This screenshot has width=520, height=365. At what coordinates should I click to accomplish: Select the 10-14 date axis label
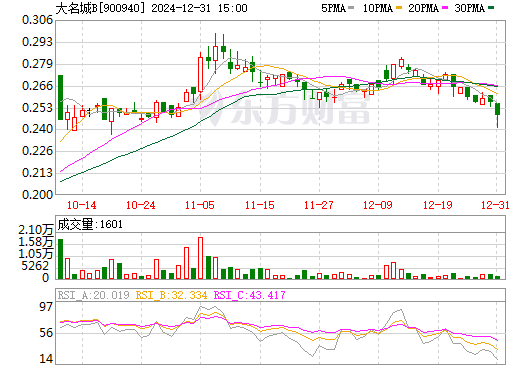coord(82,205)
